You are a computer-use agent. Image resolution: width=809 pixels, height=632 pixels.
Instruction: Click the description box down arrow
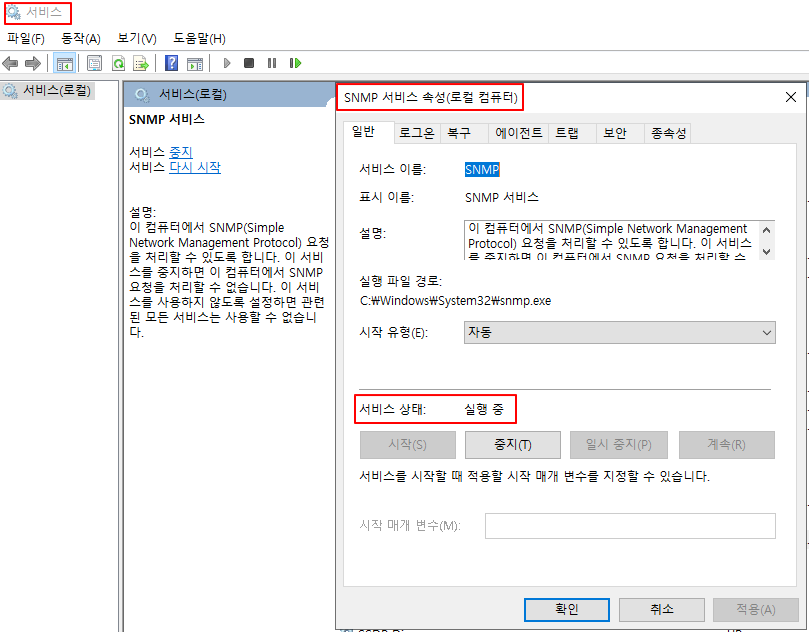click(x=766, y=252)
